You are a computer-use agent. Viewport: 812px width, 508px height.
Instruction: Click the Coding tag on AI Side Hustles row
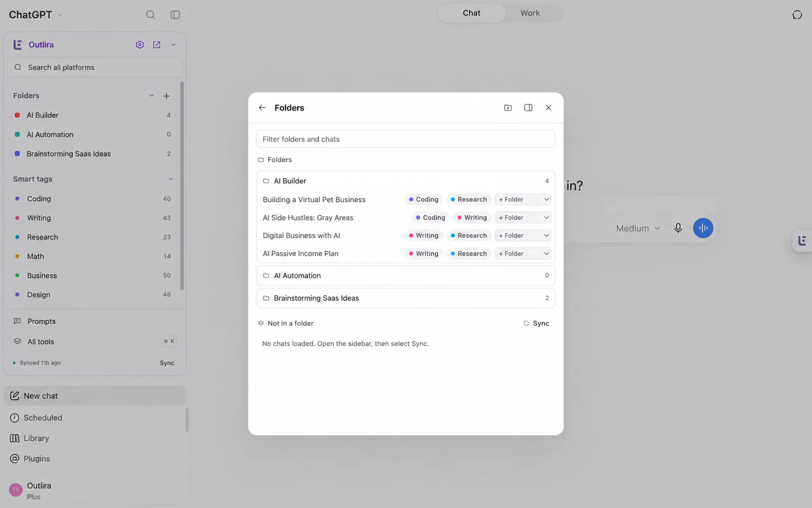[431, 218]
